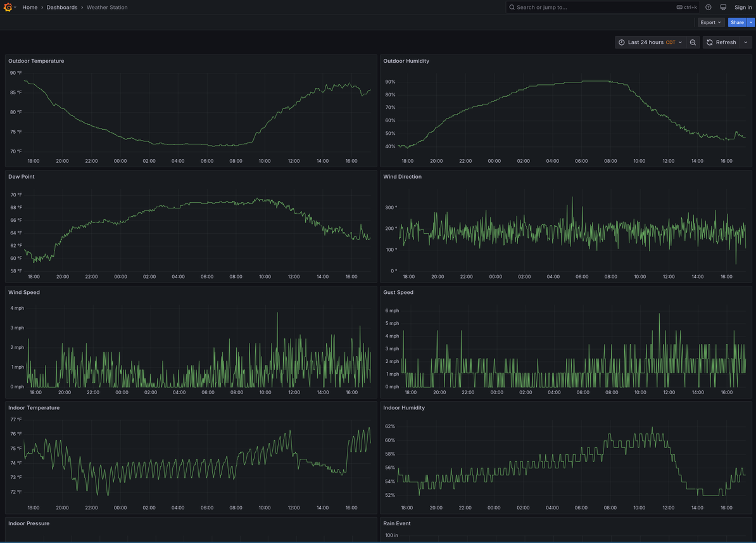Go to Home in the breadcrumb
The width and height of the screenshot is (756, 543).
(x=30, y=8)
